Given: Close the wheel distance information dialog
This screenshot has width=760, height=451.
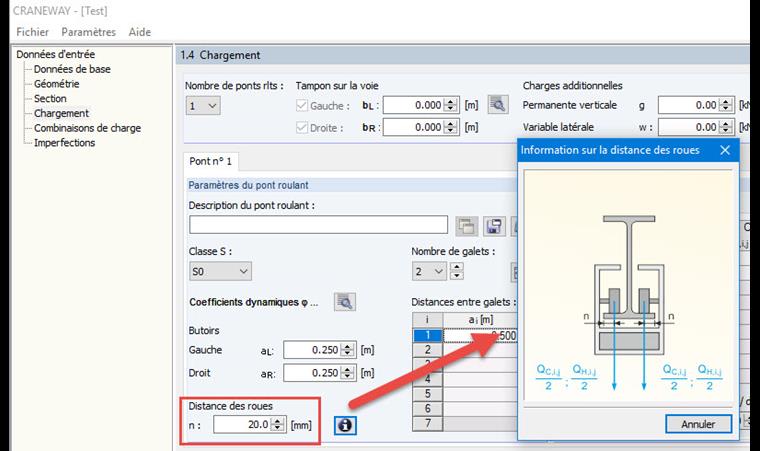Looking at the screenshot, I should click(725, 150).
